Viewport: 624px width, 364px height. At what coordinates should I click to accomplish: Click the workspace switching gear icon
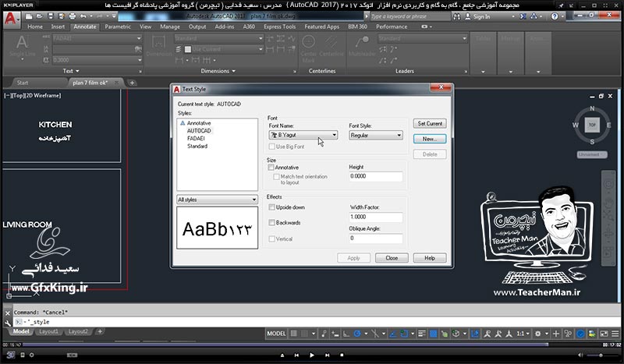pyautogui.click(x=537, y=334)
